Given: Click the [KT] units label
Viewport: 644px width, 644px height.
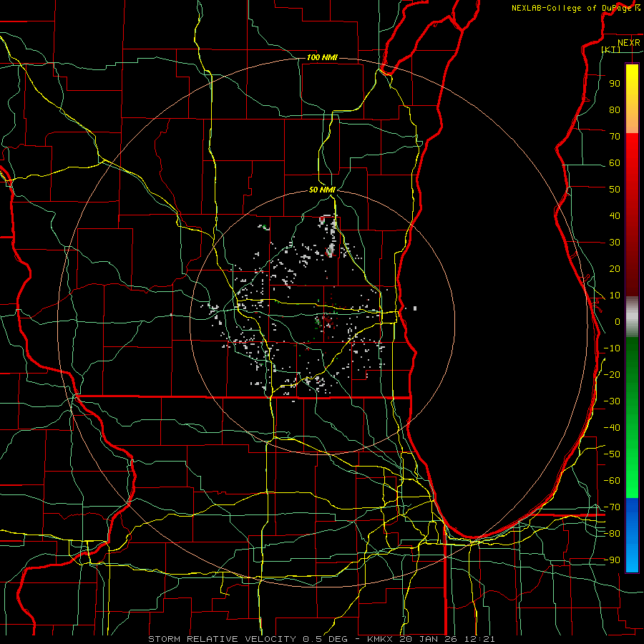Looking at the screenshot, I should (611, 49).
